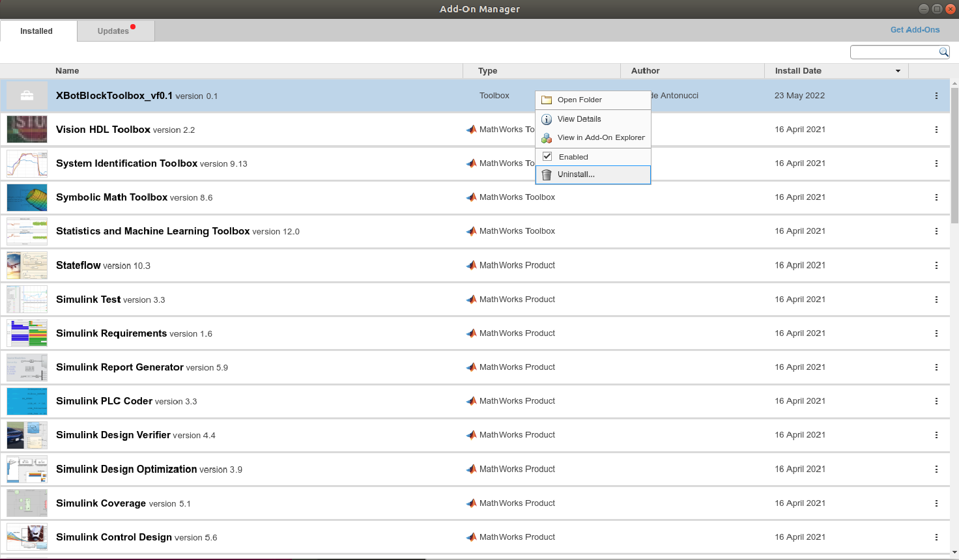Switch to the Updates tab
This screenshot has width=959, height=560.
pyautogui.click(x=116, y=31)
